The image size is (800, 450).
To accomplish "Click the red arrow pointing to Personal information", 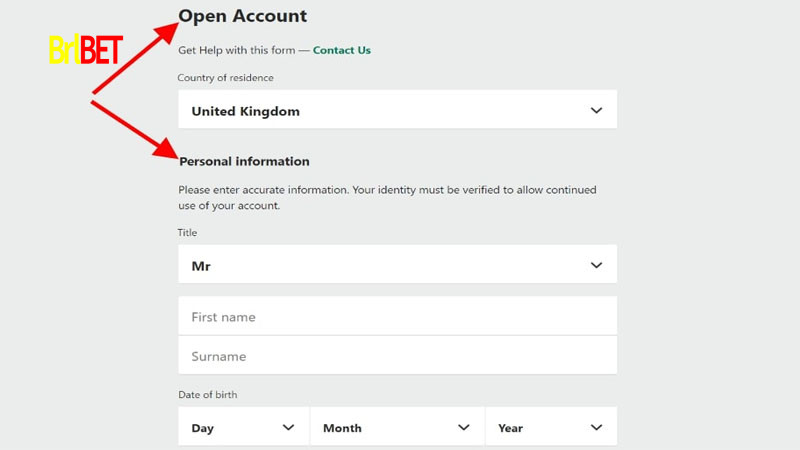I will click(x=133, y=127).
